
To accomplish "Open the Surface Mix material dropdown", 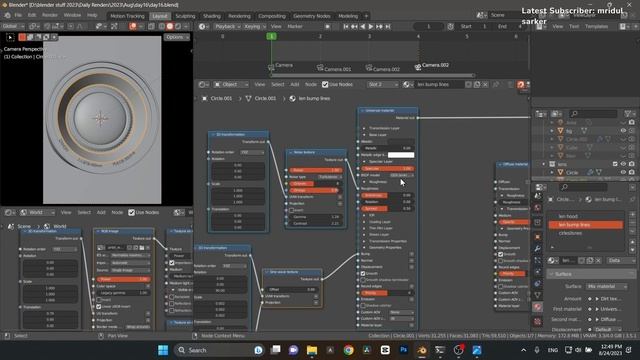I will coord(607,287).
